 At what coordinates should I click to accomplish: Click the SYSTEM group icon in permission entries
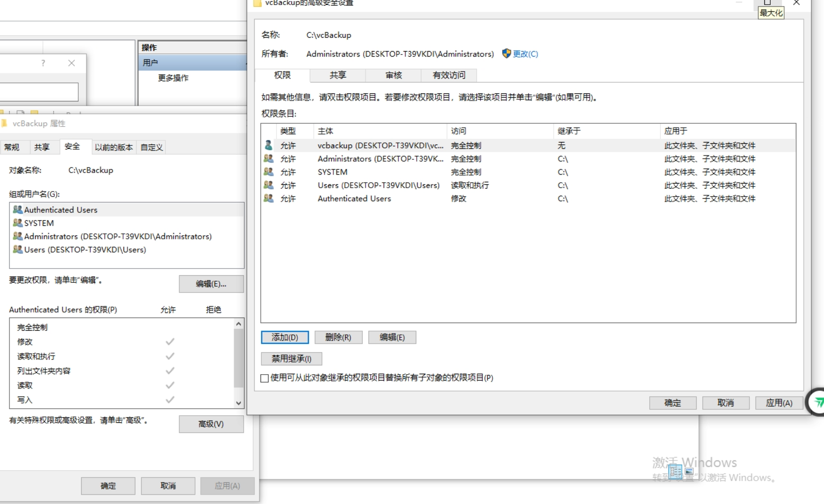(x=268, y=172)
